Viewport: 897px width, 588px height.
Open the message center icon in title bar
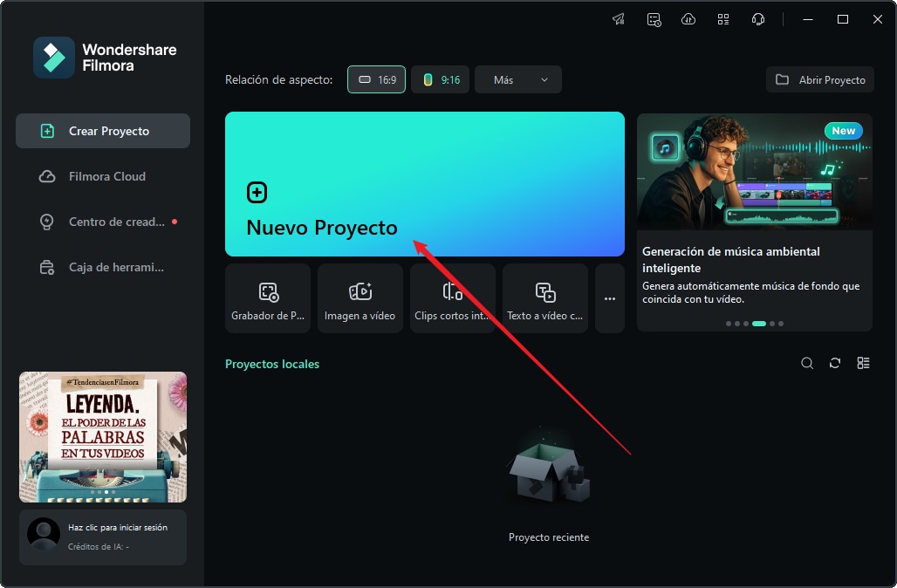[x=654, y=19]
